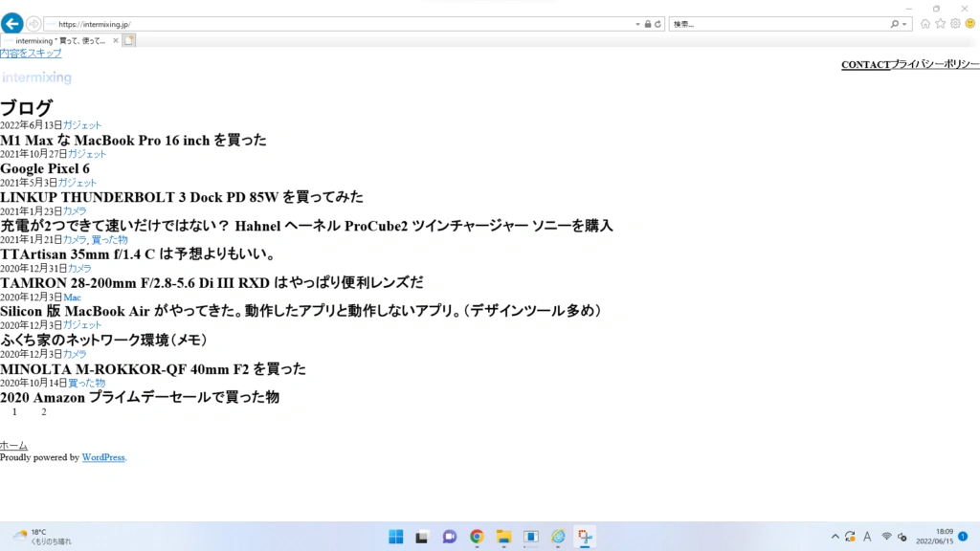
Task: Open MINOLTA M-ROKKOR-QF 40mm F2 post
Action: pos(153,369)
